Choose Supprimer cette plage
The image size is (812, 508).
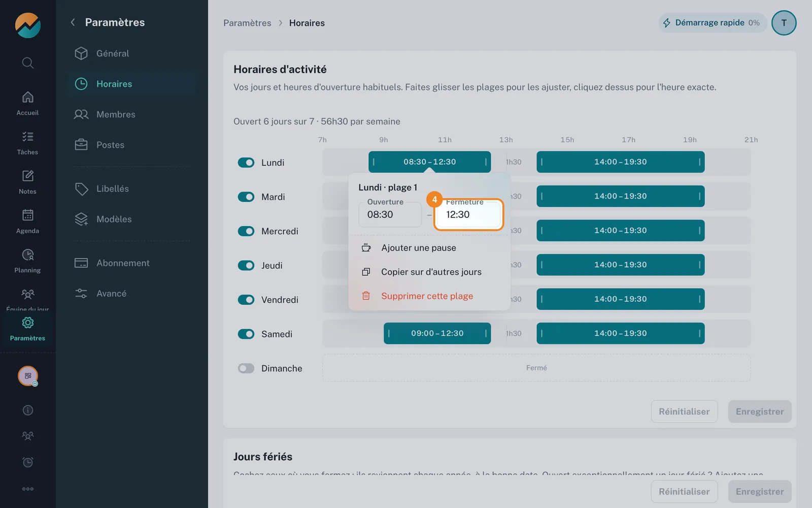[x=429, y=296]
